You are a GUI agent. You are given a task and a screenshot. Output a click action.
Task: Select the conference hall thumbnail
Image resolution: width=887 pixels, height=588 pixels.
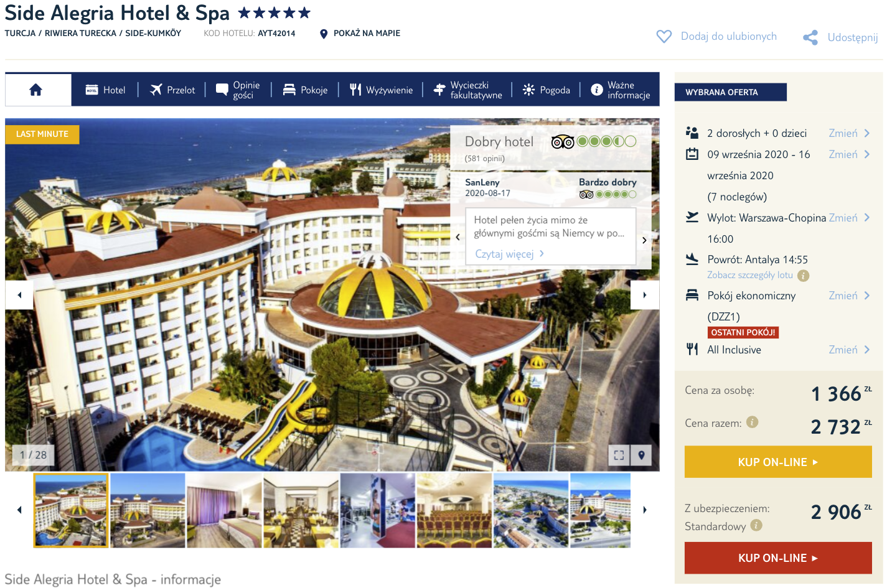(x=454, y=510)
